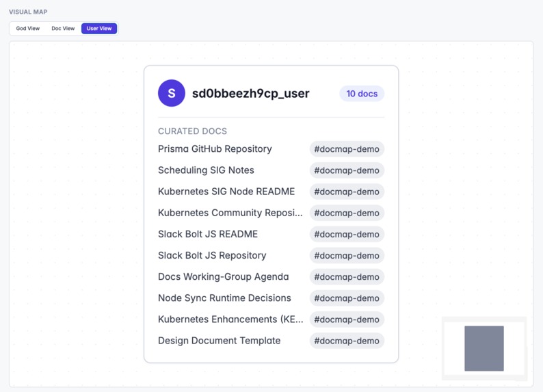Click the 10 docs badge

click(362, 94)
